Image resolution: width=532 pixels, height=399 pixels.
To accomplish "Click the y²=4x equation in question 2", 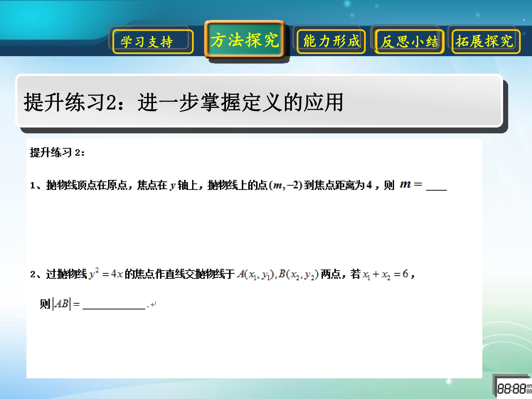I will coord(106,274).
